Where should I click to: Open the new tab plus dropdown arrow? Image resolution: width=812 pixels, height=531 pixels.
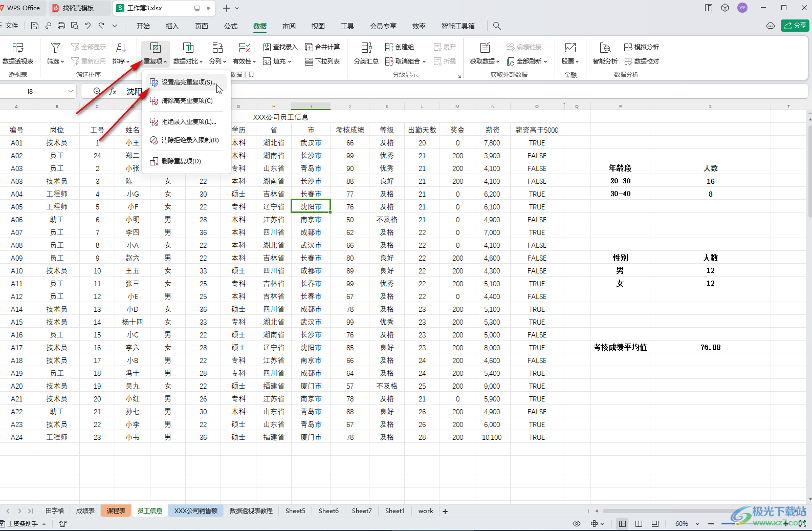click(237, 8)
